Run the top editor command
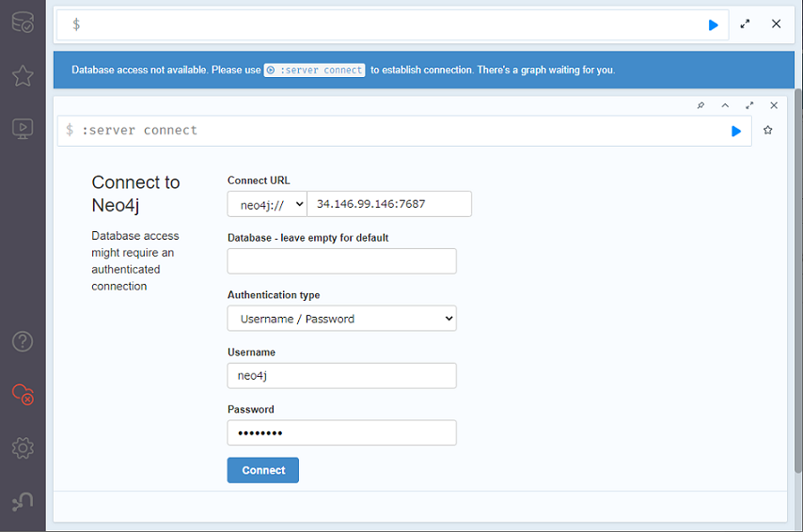803x532 pixels. (713, 25)
